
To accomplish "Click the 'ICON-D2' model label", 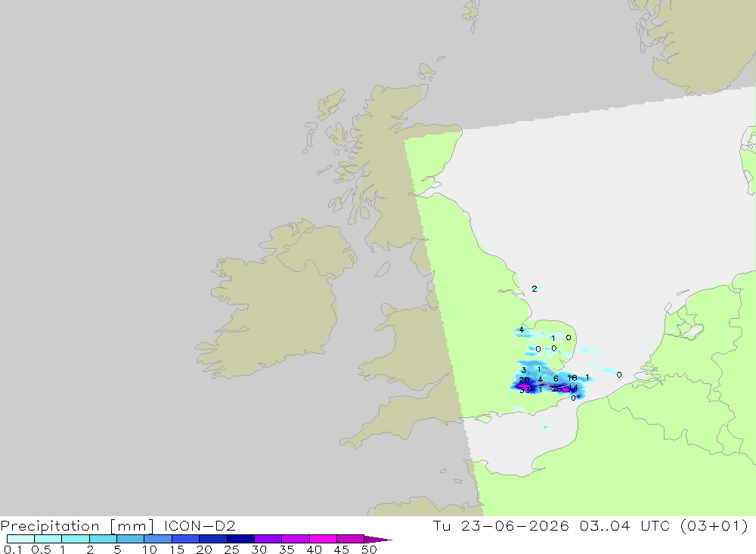I will 200,525.
